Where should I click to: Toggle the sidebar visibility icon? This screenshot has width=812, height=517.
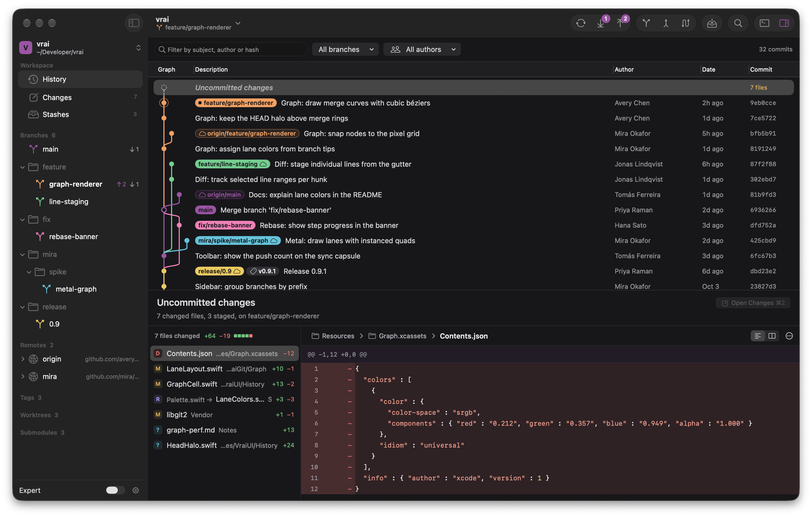click(134, 23)
